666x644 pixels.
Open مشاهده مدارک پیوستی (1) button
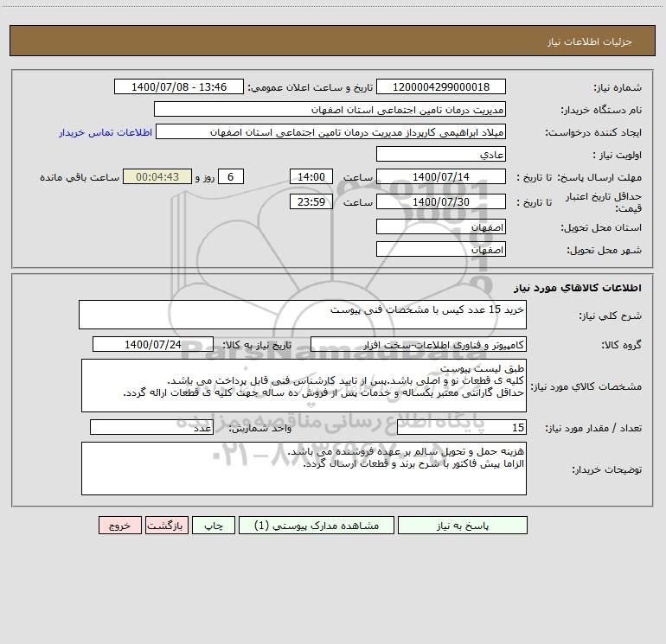coord(317,525)
